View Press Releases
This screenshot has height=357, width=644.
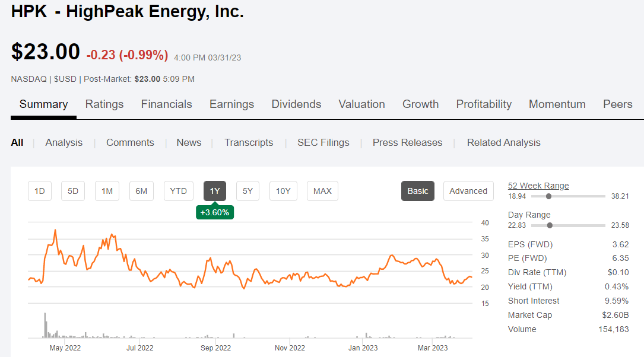tap(407, 142)
